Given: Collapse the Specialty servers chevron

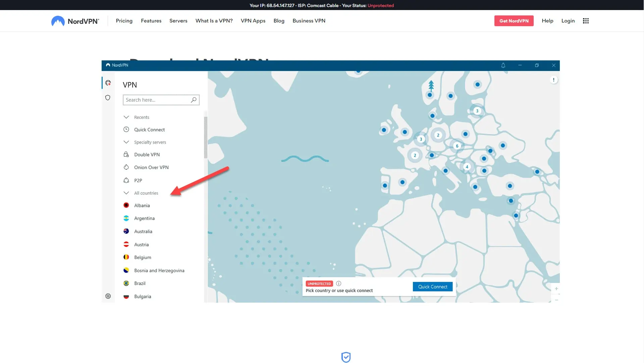Looking at the screenshot, I should pos(126,142).
